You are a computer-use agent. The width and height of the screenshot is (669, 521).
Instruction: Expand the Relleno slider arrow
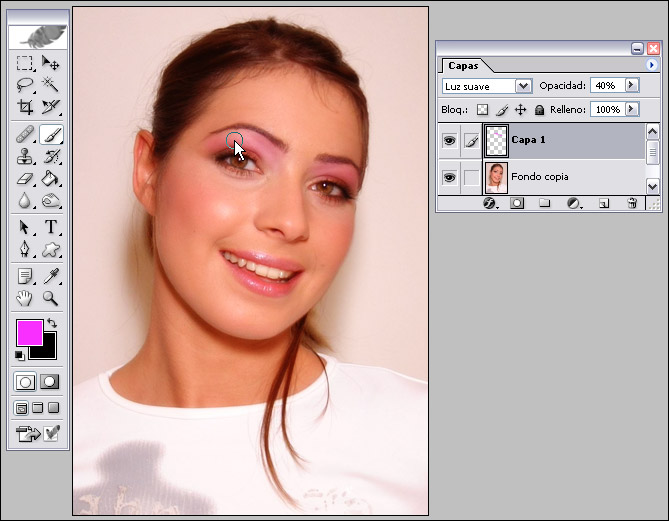tap(631, 109)
